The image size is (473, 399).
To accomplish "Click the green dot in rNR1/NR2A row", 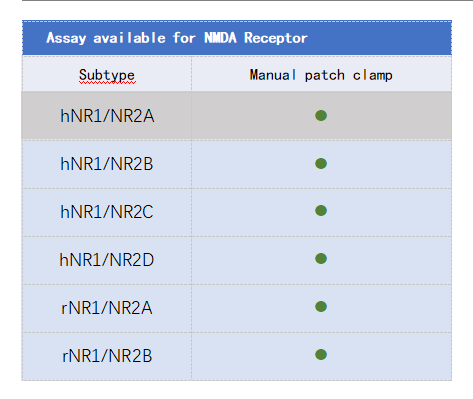I will click(321, 307).
